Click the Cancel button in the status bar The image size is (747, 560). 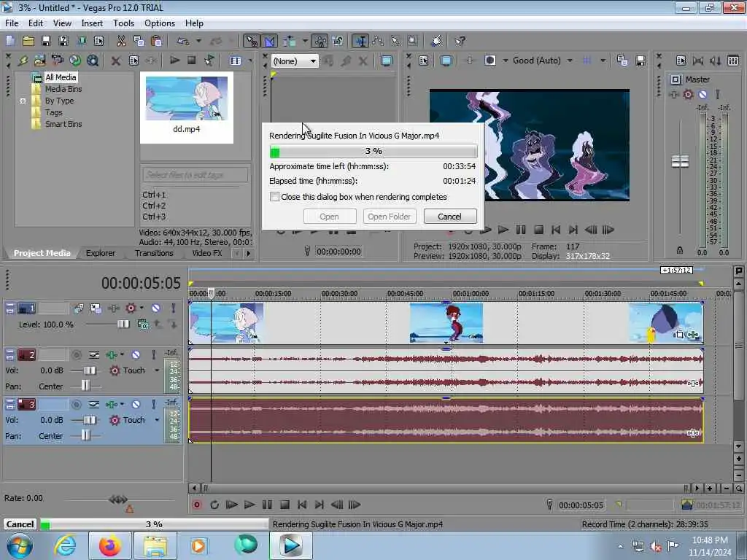pyautogui.click(x=20, y=524)
